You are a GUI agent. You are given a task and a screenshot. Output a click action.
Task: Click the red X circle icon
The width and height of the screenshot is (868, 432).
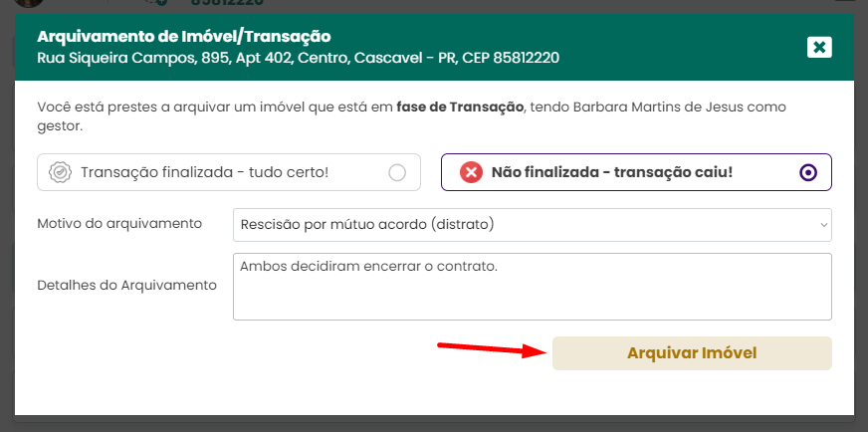pyautogui.click(x=471, y=172)
